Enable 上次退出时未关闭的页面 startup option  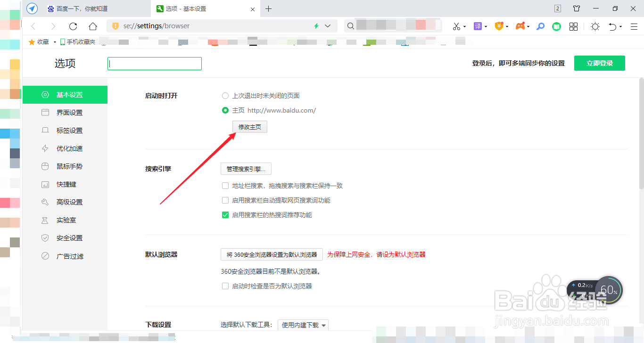coord(225,95)
